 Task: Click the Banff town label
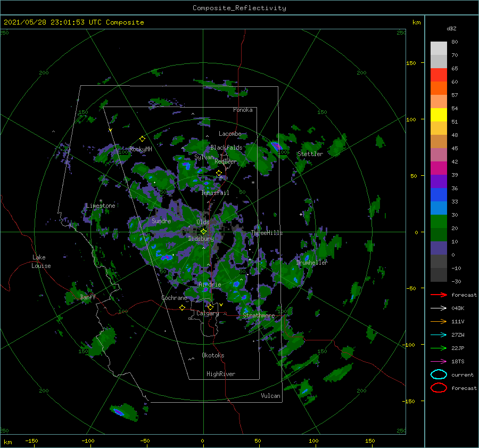click(88, 297)
